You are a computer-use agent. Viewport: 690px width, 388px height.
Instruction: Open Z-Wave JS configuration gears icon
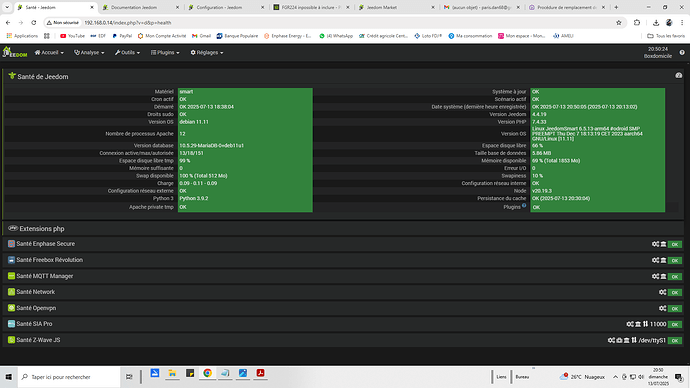coord(611,340)
